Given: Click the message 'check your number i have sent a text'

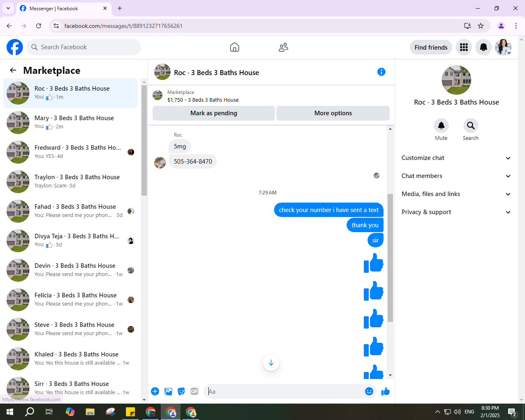Looking at the screenshot, I should [329, 210].
